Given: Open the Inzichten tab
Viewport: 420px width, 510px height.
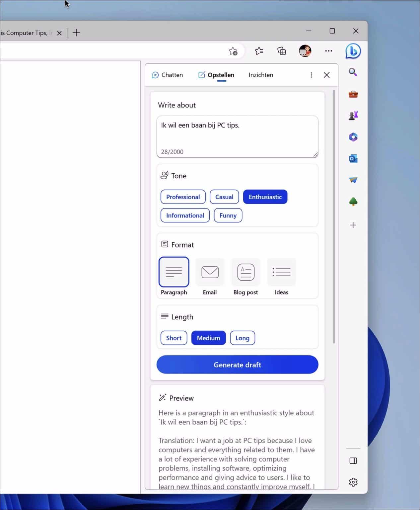Looking at the screenshot, I should tap(260, 75).
